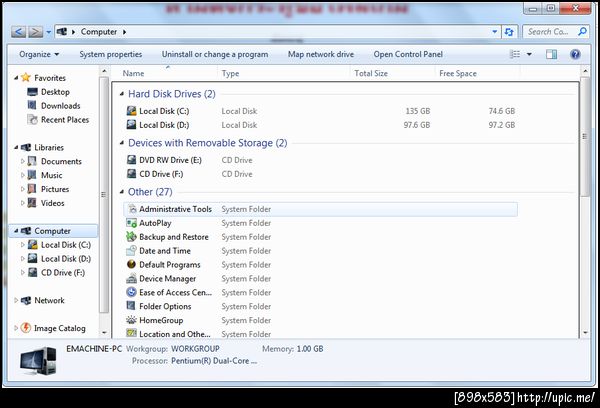Go forward with the Forward arrow button
600x408 pixels.
click(35, 32)
